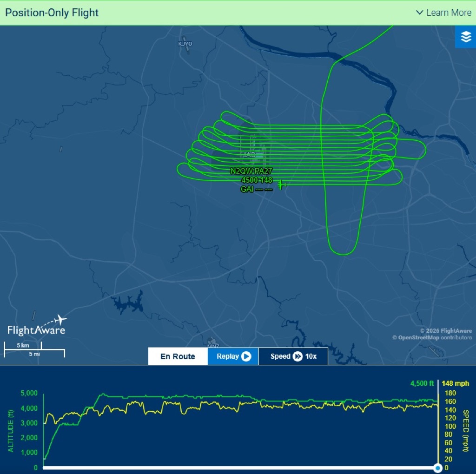Click the Replay label text
Viewport: 476px width, 474px height.
coord(228,356)
